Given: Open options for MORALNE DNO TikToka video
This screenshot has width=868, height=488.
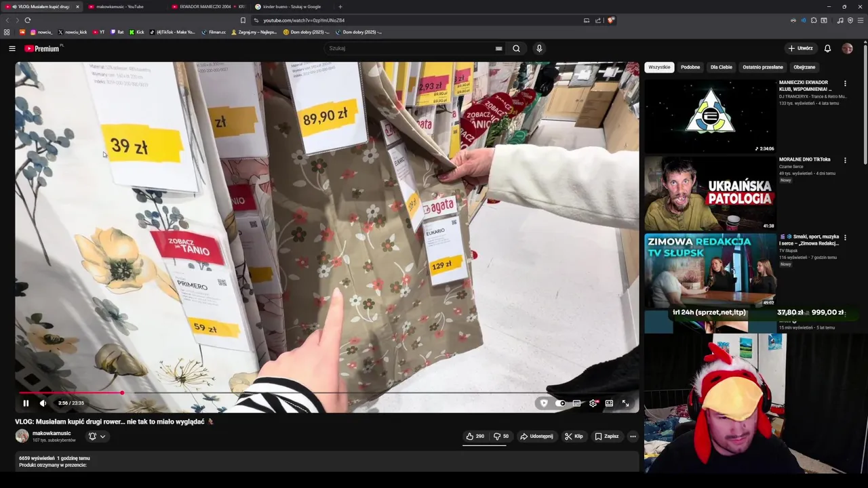Looking at the screenshot, I should coord(845,161).
